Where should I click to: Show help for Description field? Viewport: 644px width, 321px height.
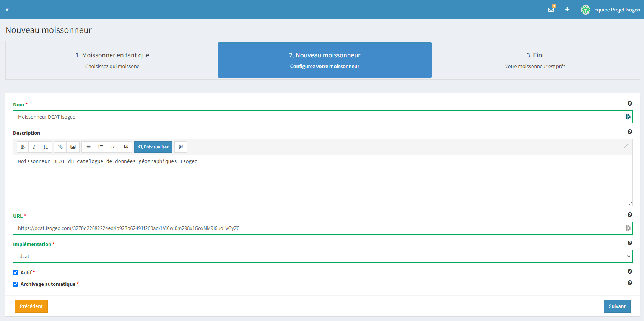click(630, 132)
